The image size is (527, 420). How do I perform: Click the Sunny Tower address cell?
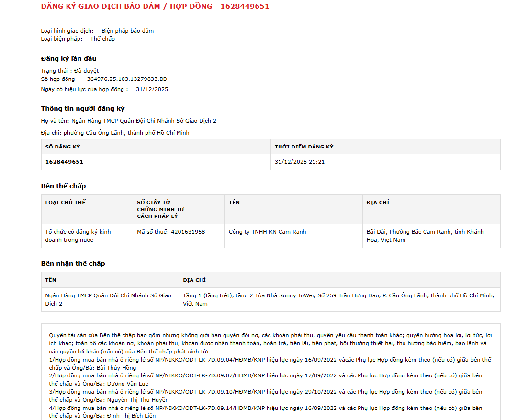pos(339,300)
